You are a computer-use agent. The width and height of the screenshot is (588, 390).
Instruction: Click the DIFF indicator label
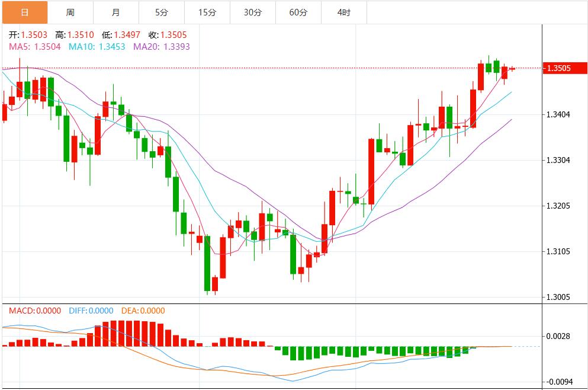tap(91, 311)
